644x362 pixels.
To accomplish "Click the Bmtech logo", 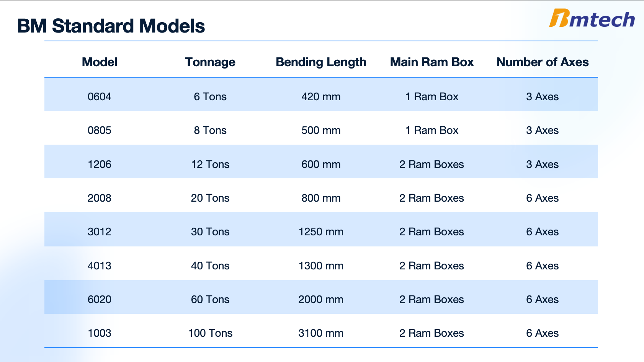I will (x=592, y=18).
